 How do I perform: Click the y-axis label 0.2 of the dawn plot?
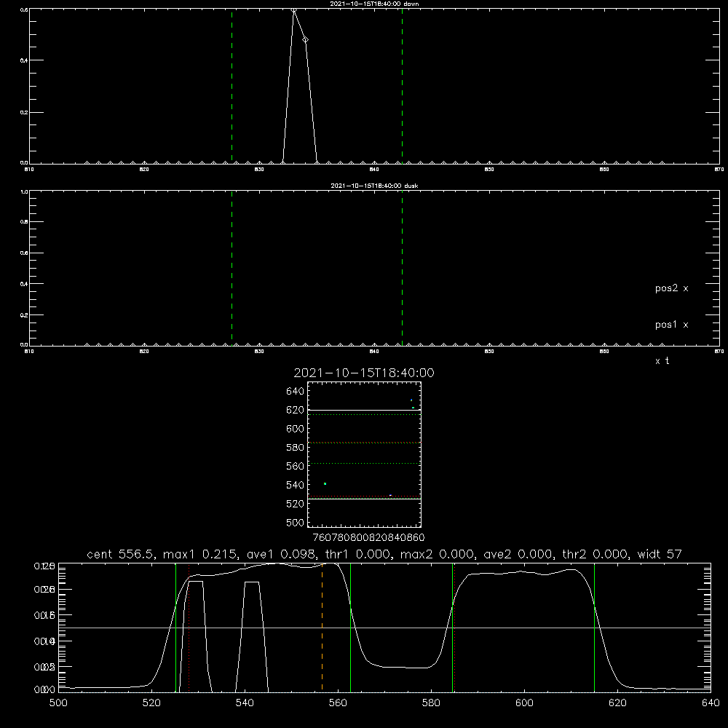[x=24, y=112]
